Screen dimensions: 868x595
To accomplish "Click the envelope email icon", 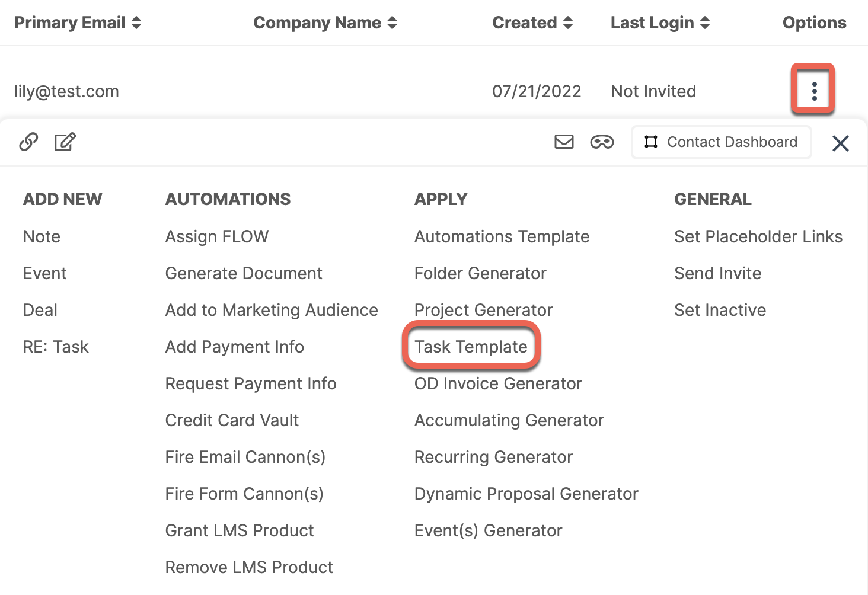I will tap(564, 142).
